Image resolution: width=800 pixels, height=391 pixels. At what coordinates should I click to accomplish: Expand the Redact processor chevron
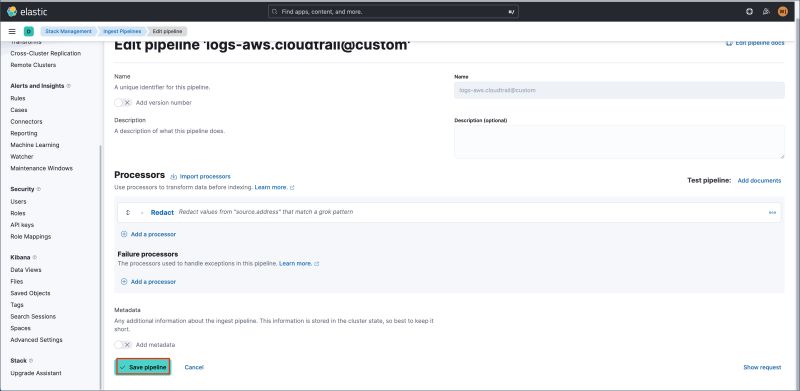[x=142, y=212]
